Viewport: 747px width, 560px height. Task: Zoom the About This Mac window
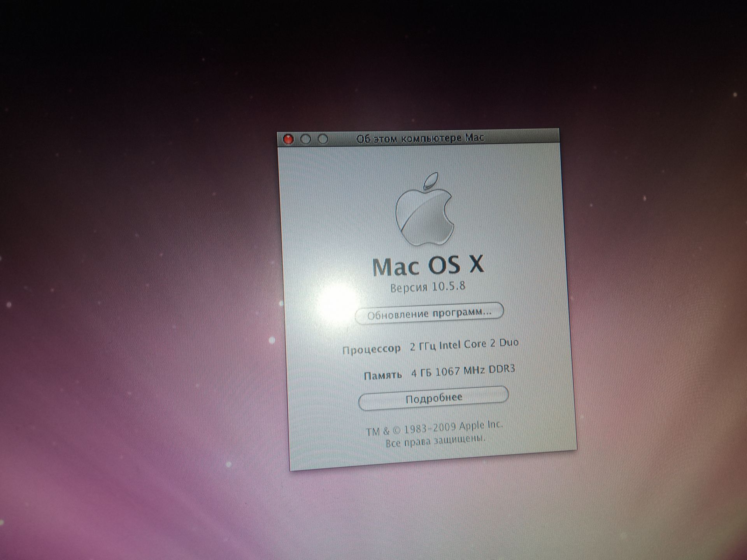(x=323, y=139)
